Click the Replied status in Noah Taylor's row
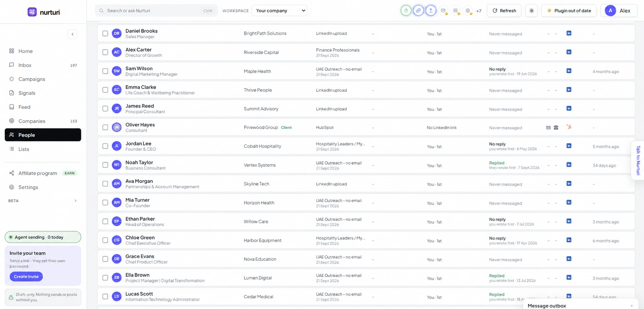Screen dimensions: 644x309 (497, 163)
